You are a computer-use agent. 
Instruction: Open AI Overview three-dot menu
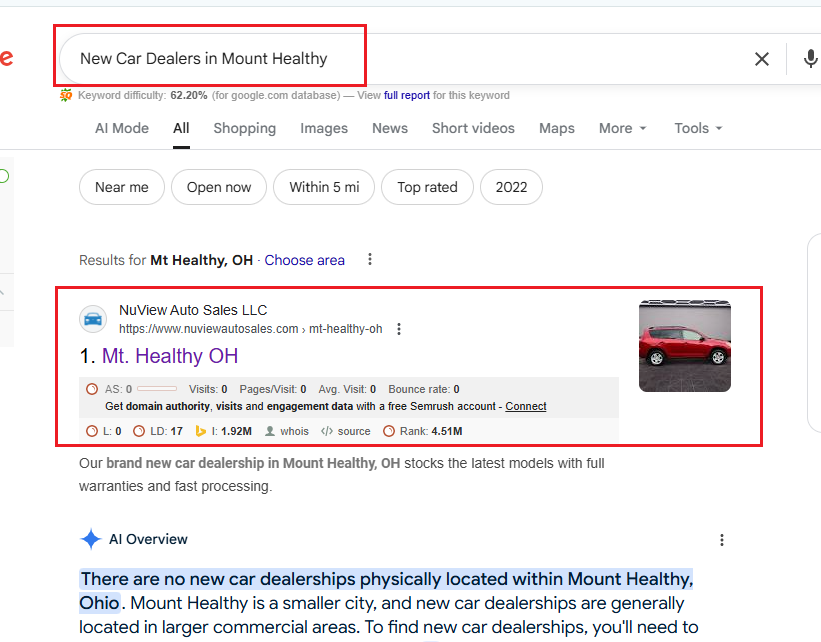pos(722,540)
